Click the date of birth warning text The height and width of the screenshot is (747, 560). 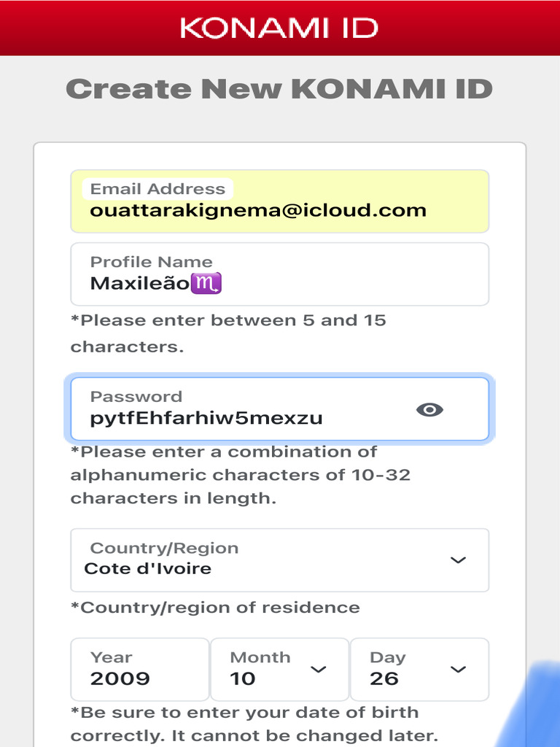[x=254, y=724]
